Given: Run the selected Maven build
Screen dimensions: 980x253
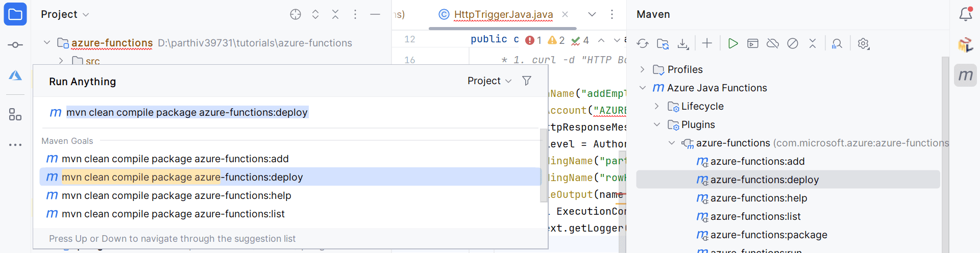Looking at the screenshot, I should (733, 44).
